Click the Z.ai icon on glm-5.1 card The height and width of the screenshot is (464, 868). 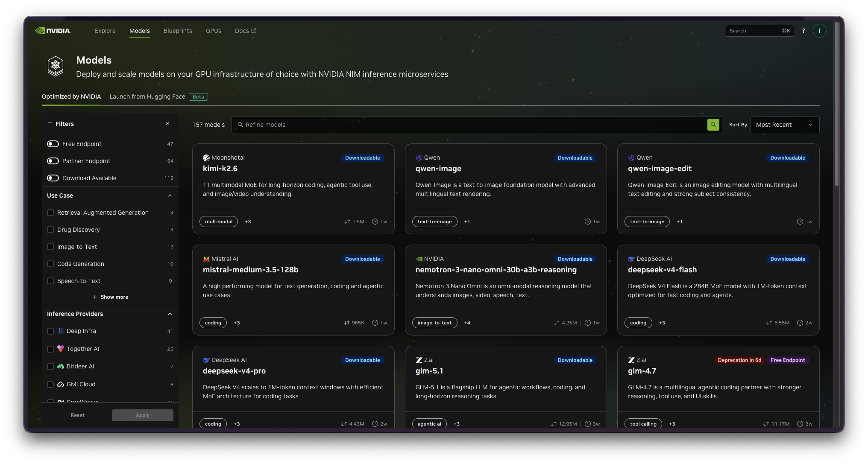point(419,360)
